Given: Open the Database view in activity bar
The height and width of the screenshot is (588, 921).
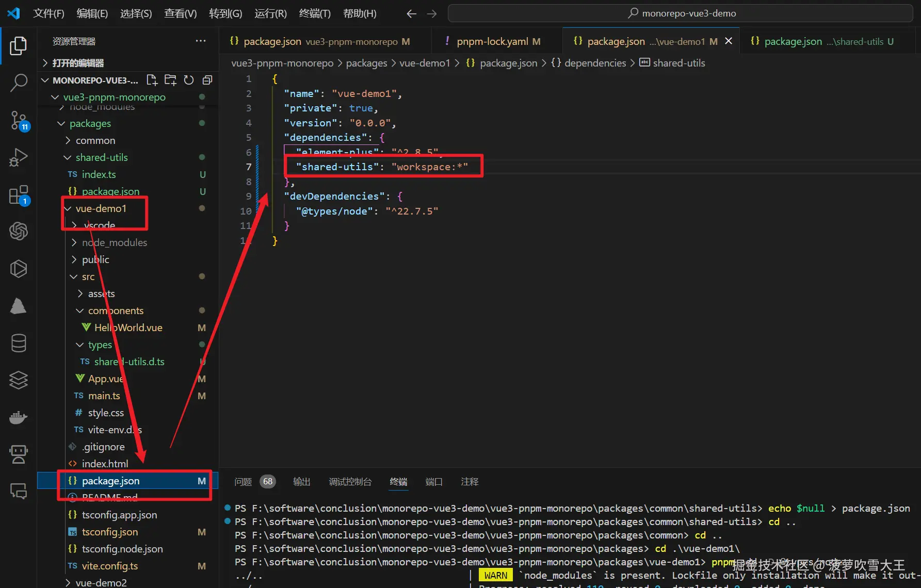Looking at the screenshot, I should coord(19,343).
